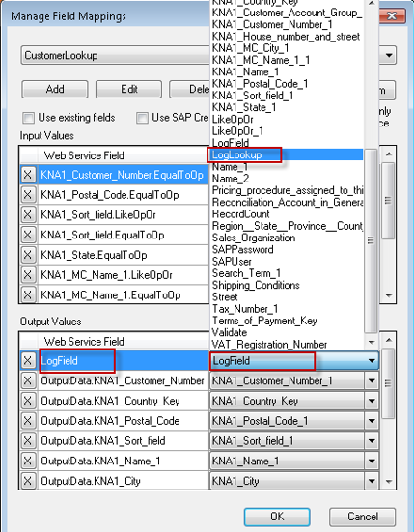The width and height of the screenshot is (414, 532).
Task: Click the X icon beside KNA1_Postal_Code.EqualToOp
Action: click(28, 195)
